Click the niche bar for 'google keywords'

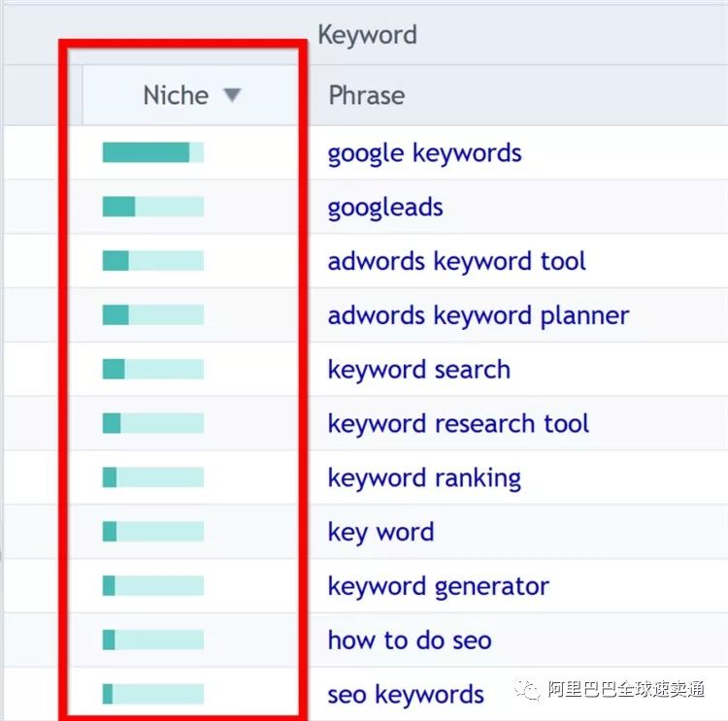[153, 152]
